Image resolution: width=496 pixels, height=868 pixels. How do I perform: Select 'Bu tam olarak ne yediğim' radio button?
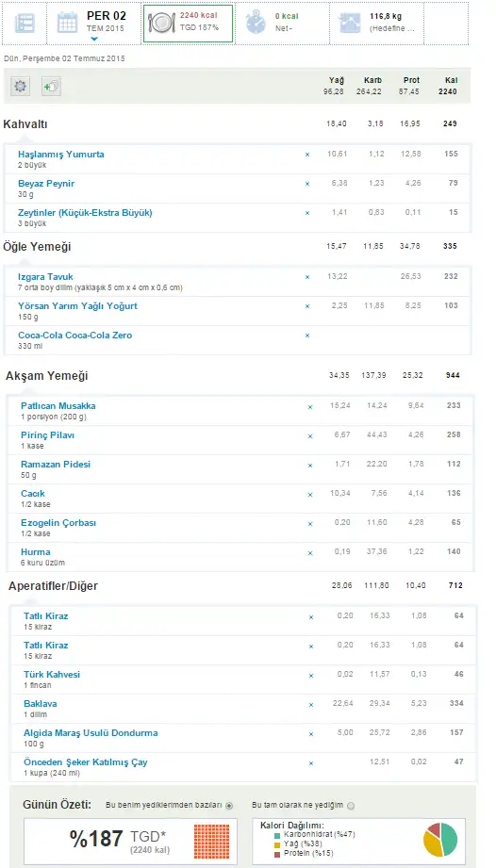(351, 806)
